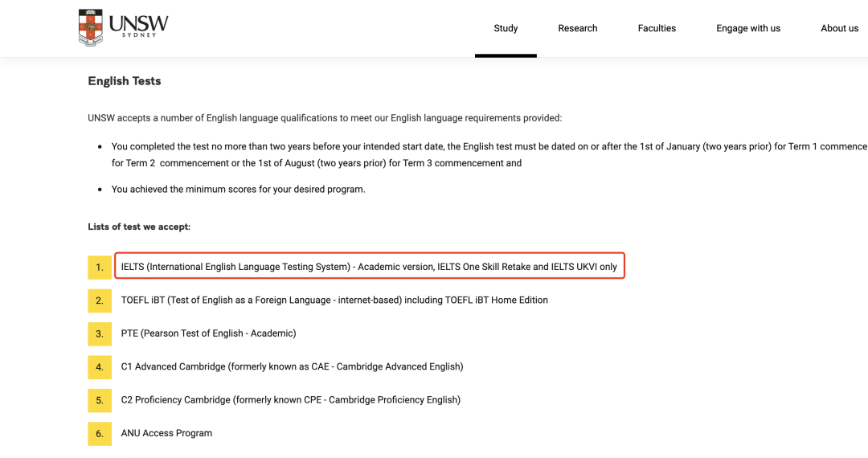Open the Research navigation menu
The image size is (868, 458).
(578, 28)
